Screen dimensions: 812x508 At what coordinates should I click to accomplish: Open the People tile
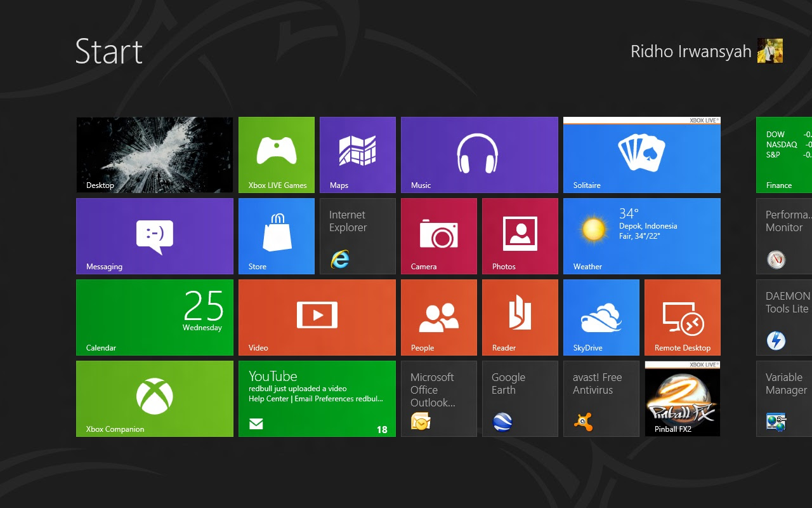click(x=439, y=317)
